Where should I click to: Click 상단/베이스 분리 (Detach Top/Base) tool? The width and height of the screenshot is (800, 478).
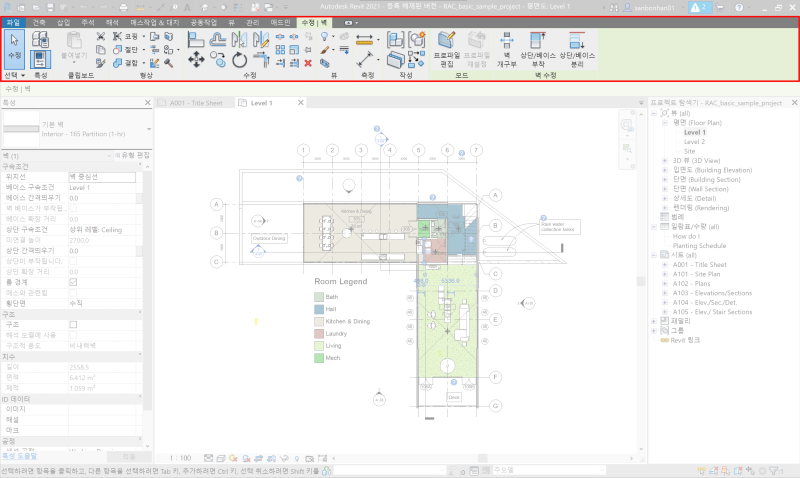pyautogui.click(x=577, y=49)
